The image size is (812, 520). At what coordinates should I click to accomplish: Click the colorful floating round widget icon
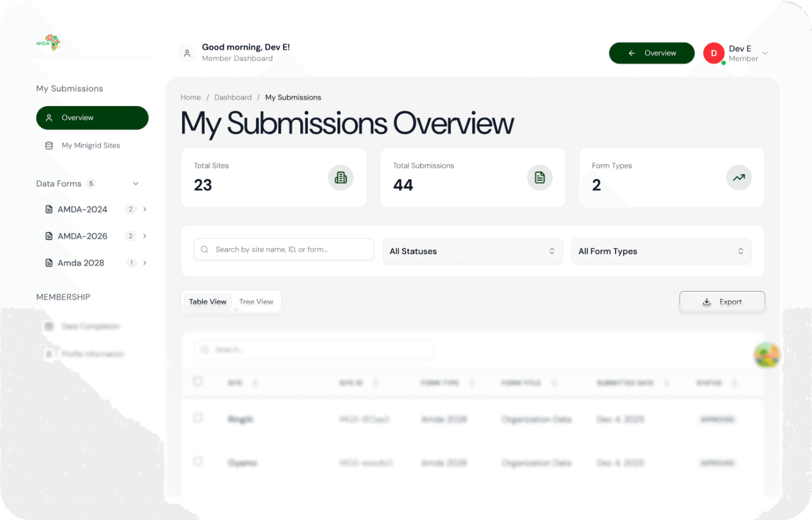coord(767,355)
